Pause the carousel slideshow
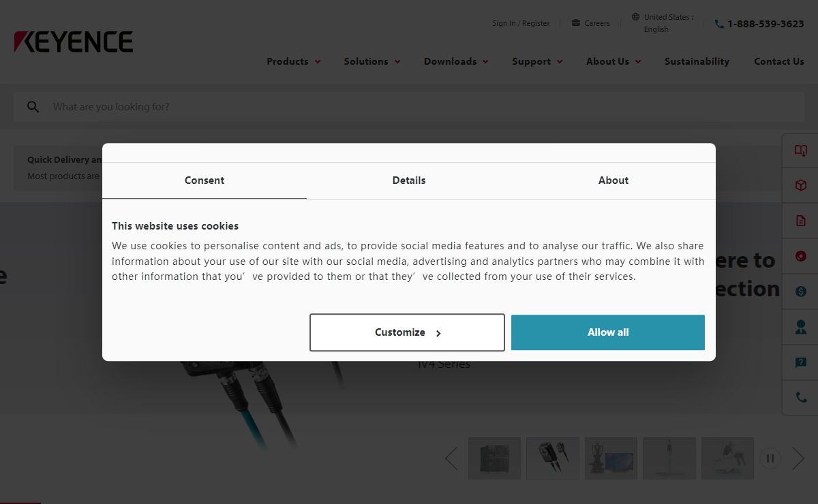This screenshot has width=818, height=504. click(770, 458)
